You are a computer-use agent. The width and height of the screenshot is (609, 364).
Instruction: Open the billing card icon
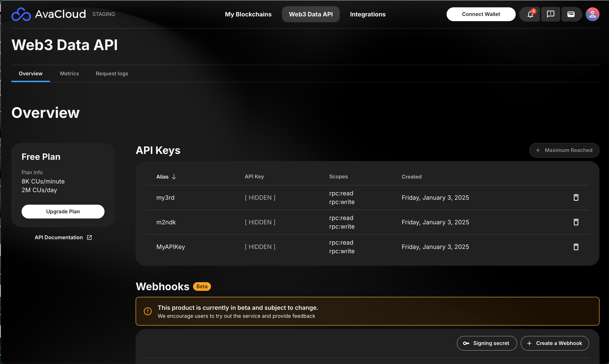point(571,14)
